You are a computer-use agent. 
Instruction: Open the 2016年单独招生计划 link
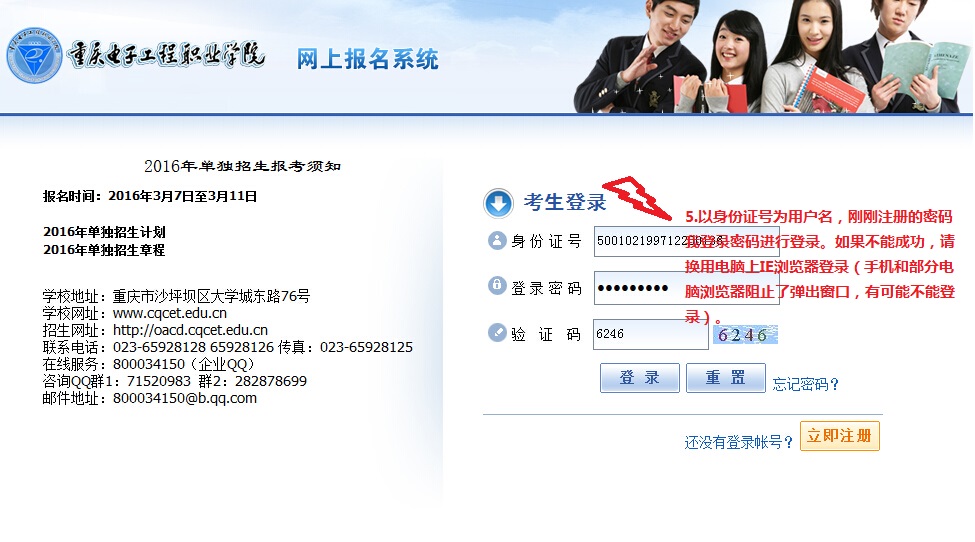(x=104, y=232)
